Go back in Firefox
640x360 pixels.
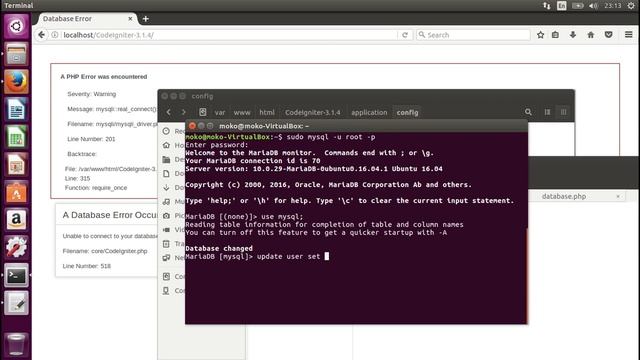41,35
